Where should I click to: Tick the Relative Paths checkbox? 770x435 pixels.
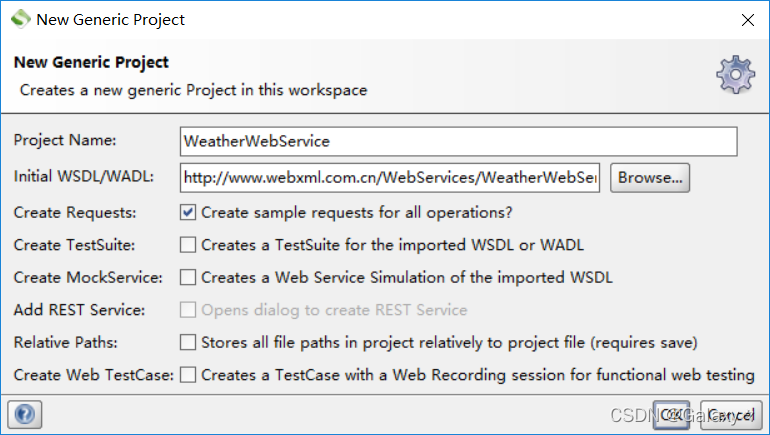click(188, 342)
